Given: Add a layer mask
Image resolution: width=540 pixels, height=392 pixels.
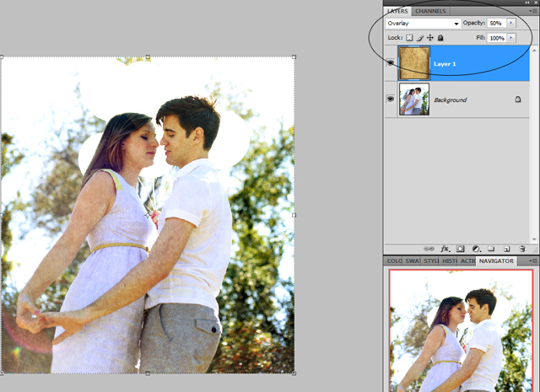Looking at the screenshot, I should coord(461,249).
